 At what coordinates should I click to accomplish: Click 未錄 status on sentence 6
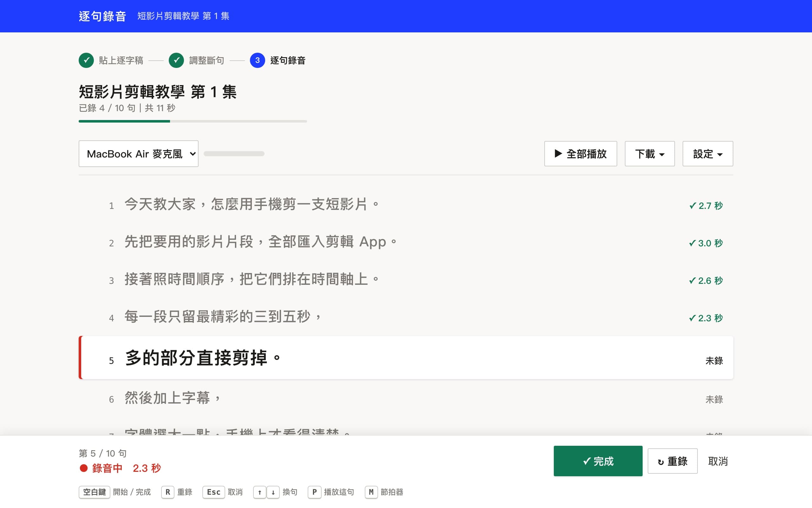click(x=714, y=399)
